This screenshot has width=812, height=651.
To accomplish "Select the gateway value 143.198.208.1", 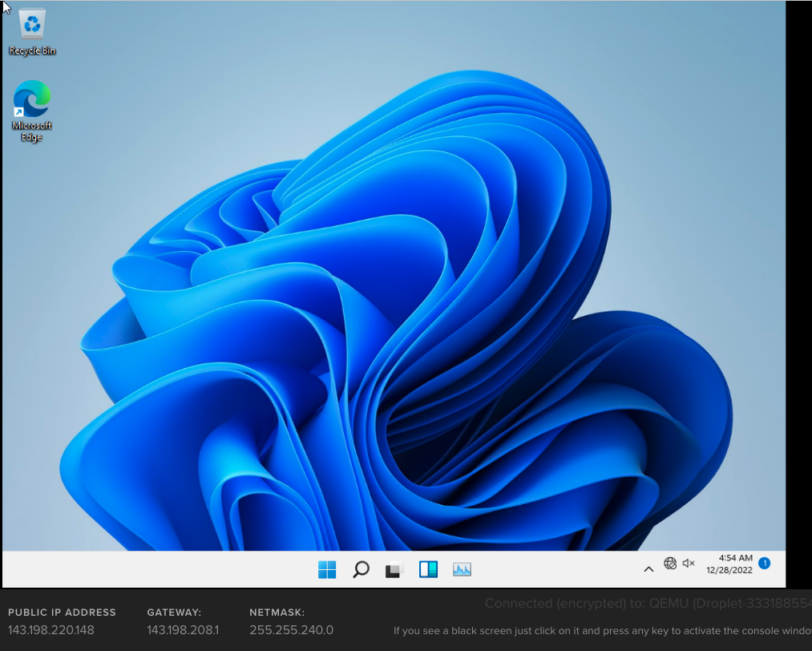I will click(183, 630).
